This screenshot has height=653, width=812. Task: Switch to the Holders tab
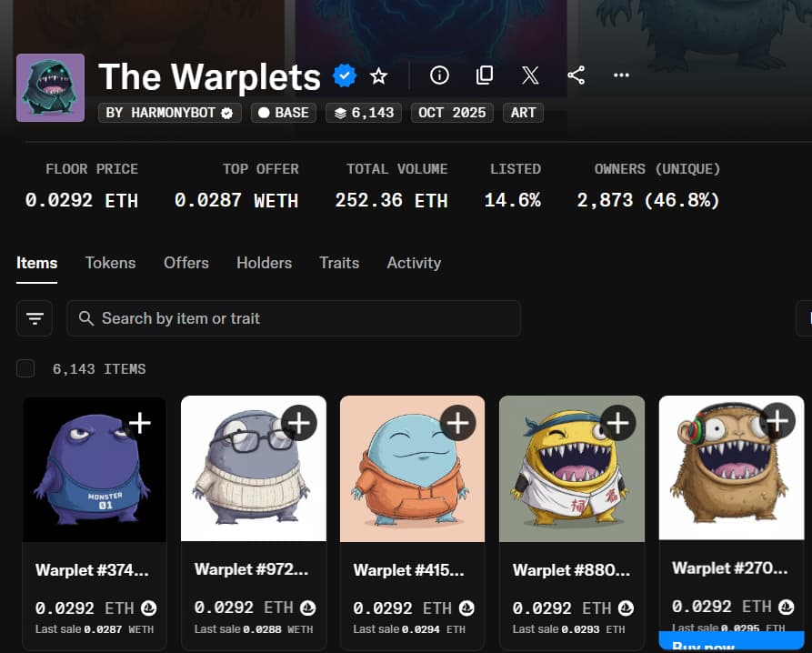tap(264, 263)
